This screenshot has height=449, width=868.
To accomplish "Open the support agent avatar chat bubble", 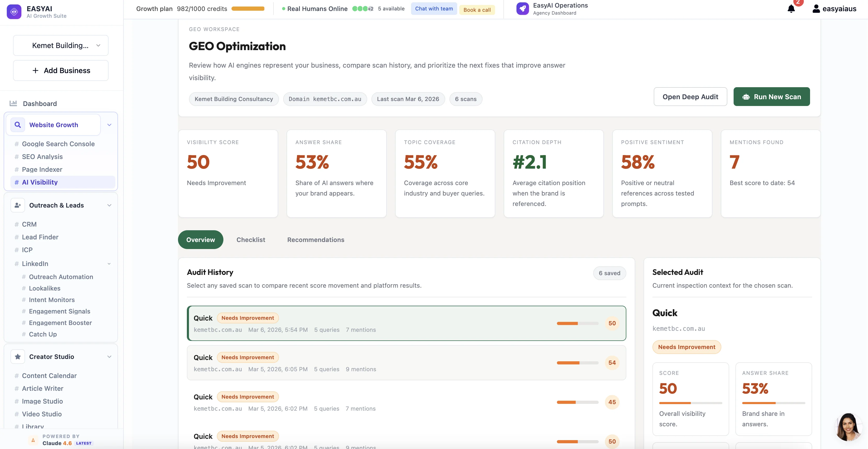I will (x=848, y=427).
